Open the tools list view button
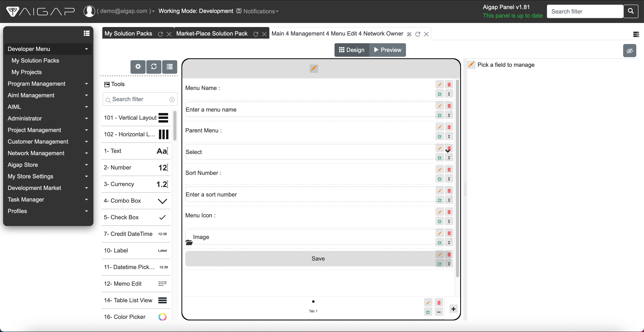The height and width of the screenshot is (332, 644). [x=169, y=67]
